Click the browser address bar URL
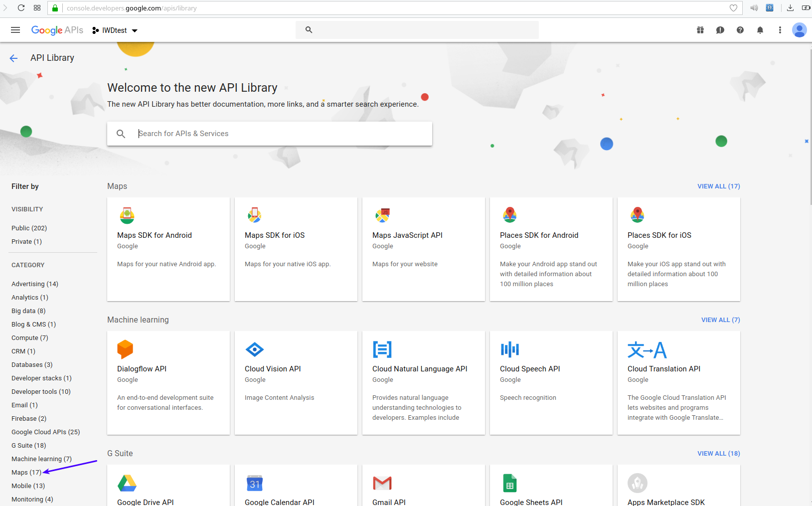The height and width of the screenshot is (506, 812). point(132,8)
